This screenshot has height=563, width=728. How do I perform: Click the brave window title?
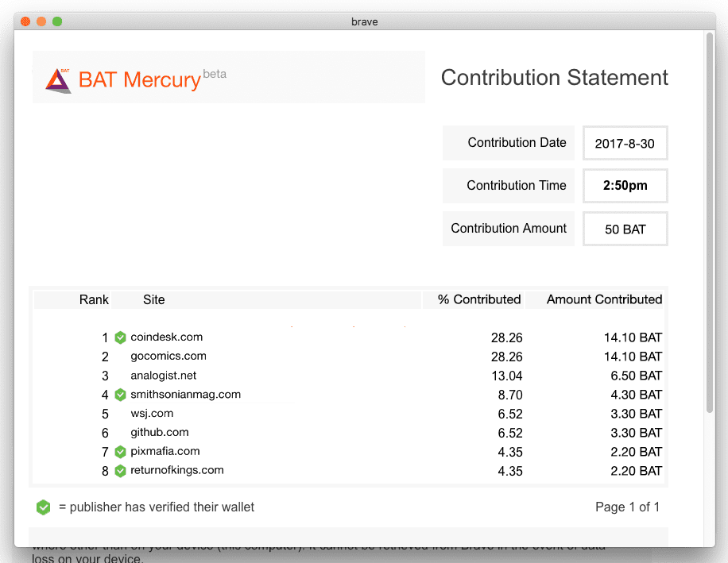365,21
